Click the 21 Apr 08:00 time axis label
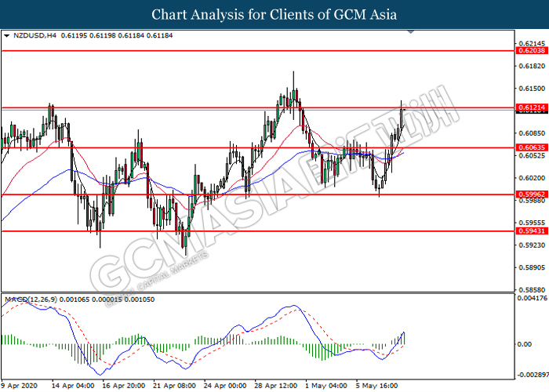The height and width of the screenshot is (392, 549). point(174,386)
